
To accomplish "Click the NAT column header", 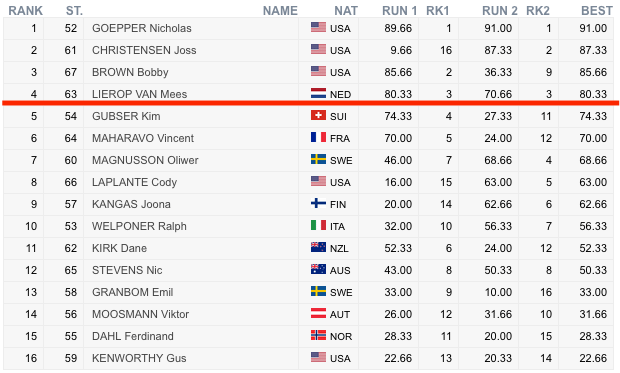I will [x=346, y=11].
